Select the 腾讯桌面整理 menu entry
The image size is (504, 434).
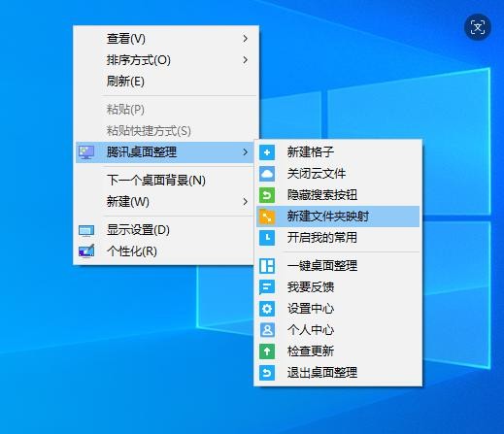(x=166, y=152)
